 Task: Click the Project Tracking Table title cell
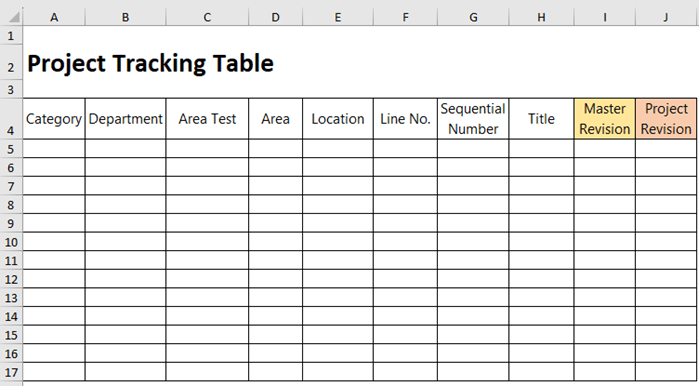tap(150, 63)
